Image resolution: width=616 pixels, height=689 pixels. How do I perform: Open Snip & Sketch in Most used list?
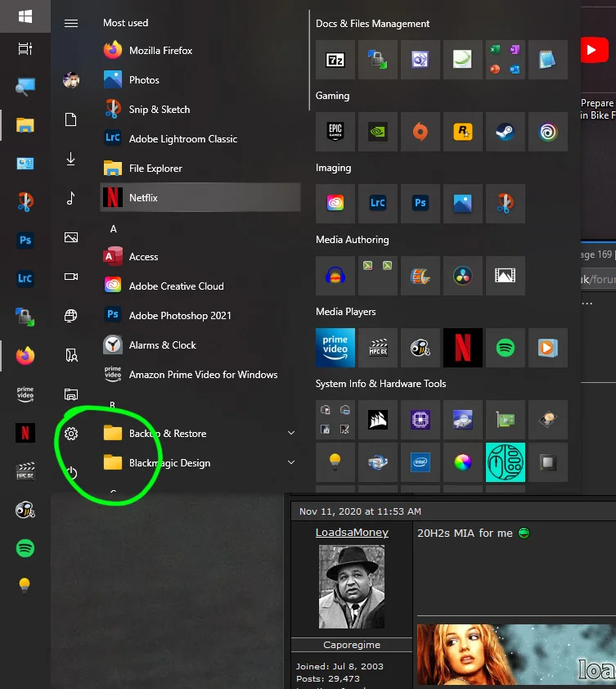click(200, 110)
